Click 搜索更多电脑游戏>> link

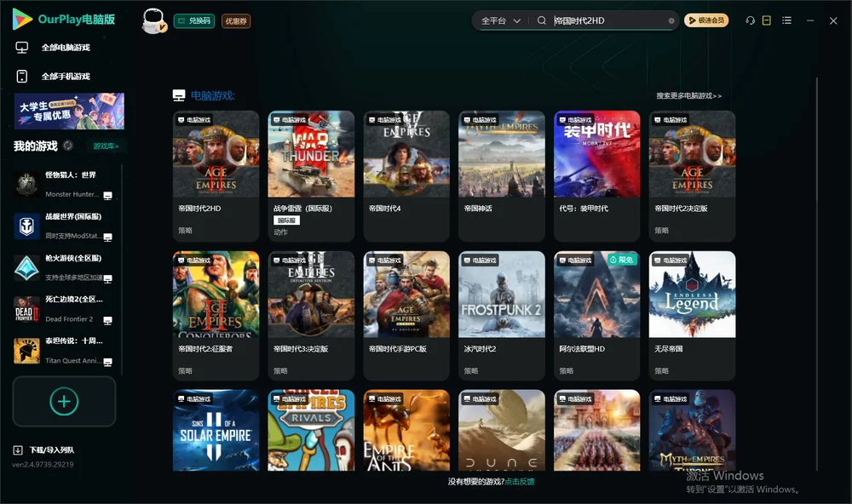click(688, 95)
